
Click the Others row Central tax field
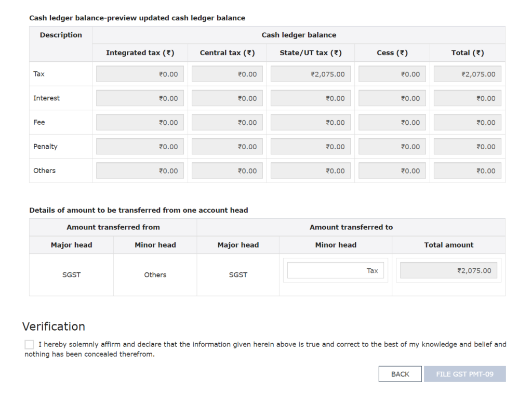[x=227, y=171]
